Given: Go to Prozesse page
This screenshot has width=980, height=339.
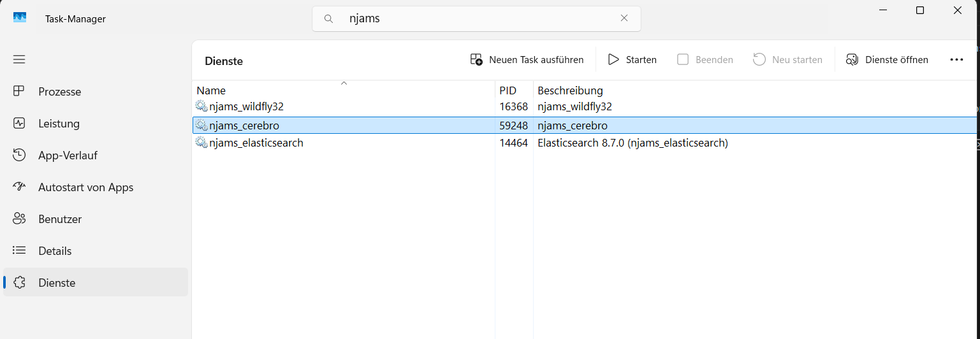Looking at the screenshot, I should click(96, 92).
